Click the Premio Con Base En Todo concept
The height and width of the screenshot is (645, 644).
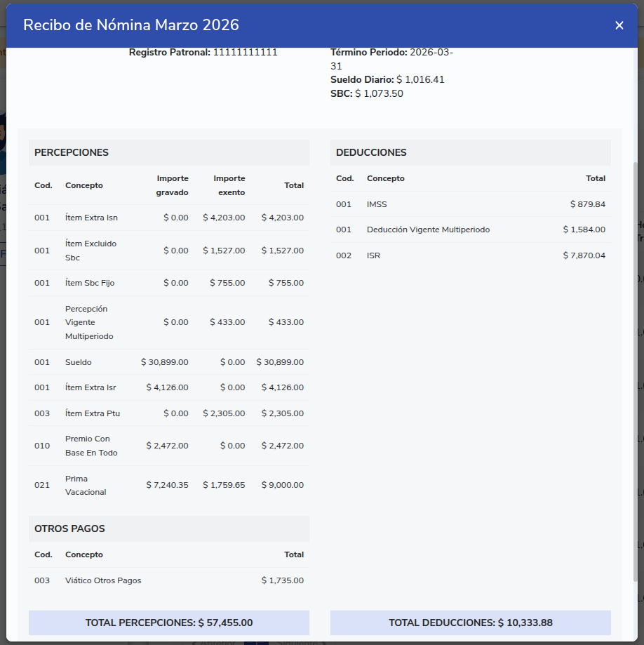(x=88, y=446)
